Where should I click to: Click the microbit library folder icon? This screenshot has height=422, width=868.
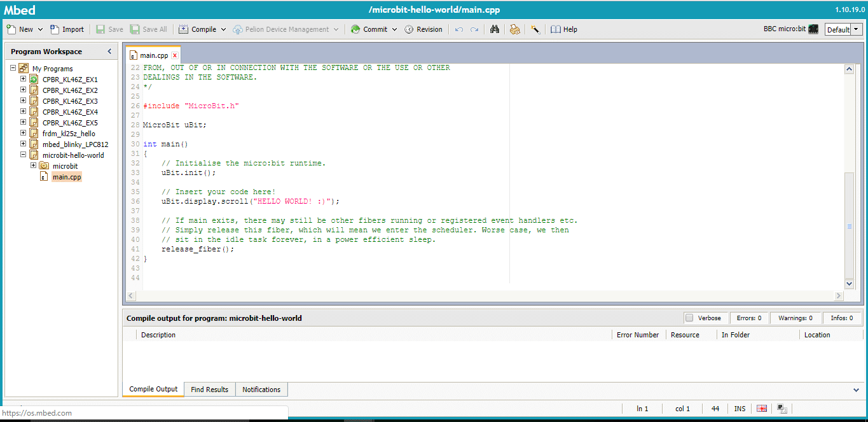pyautogui.click(x=44, y=166)
